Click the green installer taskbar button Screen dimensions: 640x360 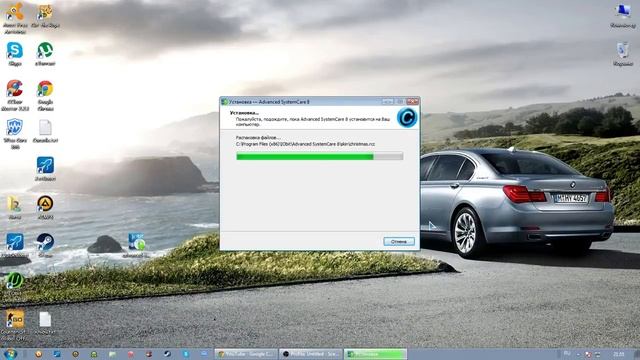375,354
